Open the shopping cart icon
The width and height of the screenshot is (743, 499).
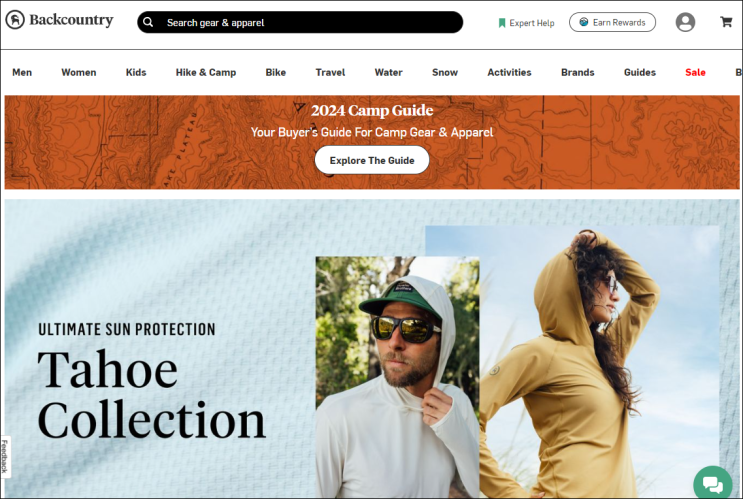[x=726, y=22]
